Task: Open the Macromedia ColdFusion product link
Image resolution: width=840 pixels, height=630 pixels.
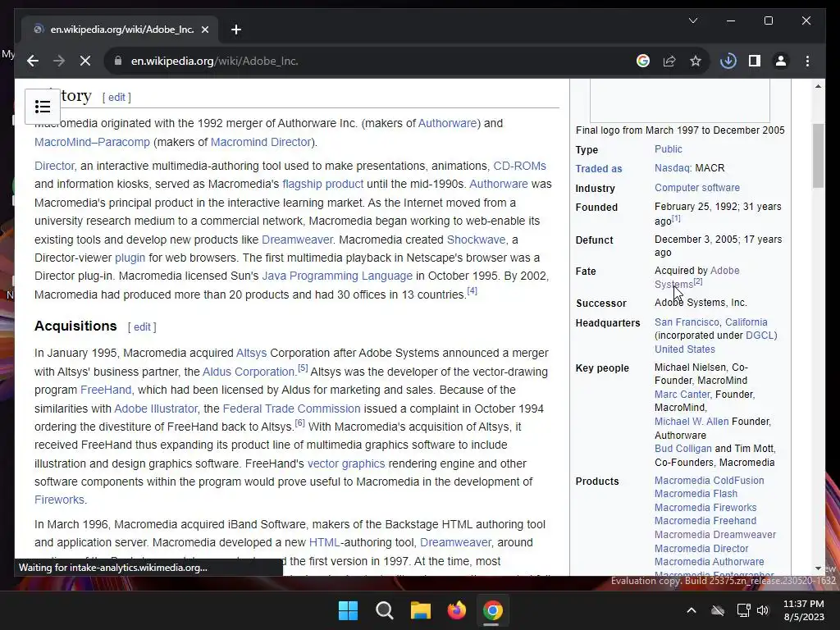Action: click(710, 481)
